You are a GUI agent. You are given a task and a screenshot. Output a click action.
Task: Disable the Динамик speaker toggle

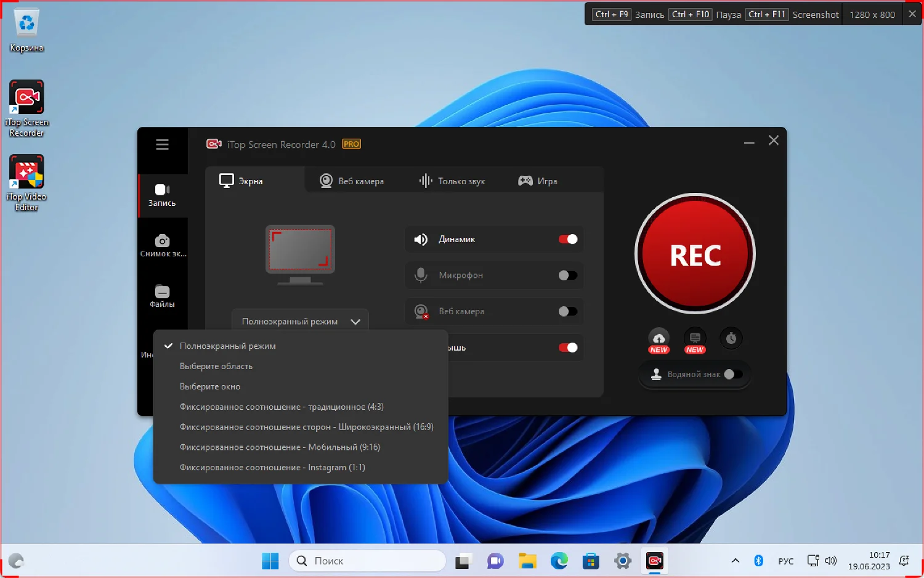point(567,239)
